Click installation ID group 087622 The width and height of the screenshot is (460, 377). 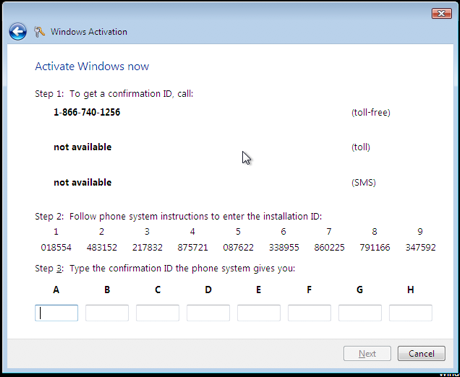click(x=238, y=248)
